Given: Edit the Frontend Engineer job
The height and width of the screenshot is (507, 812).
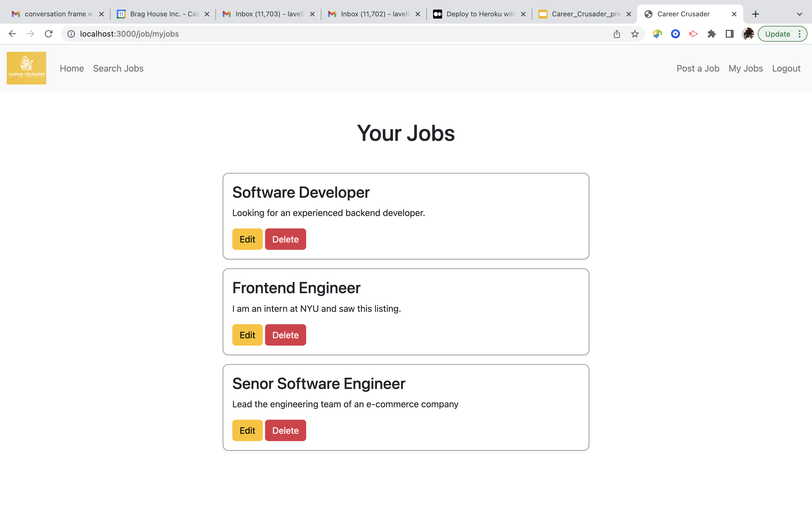Looking at the screenshot, I should [x=247, y=335].
